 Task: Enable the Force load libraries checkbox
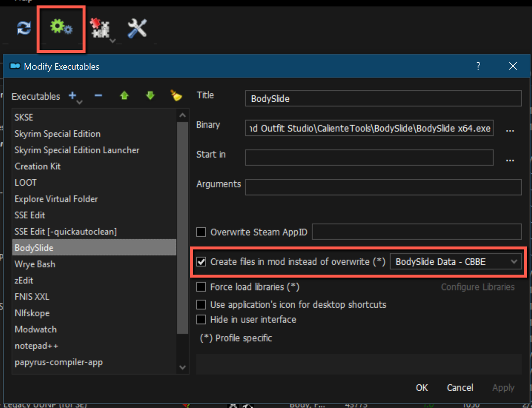[201, 287]
